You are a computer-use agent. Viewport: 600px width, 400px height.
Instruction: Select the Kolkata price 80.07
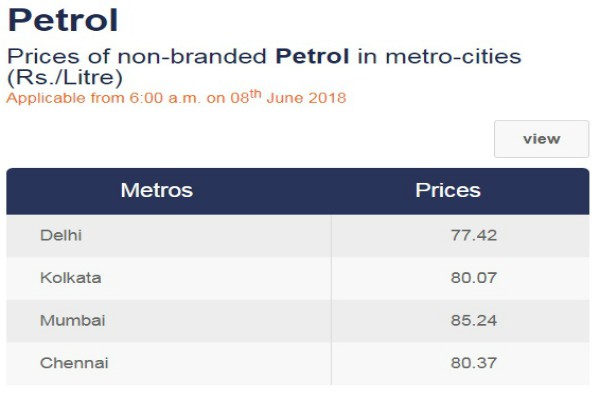click(474, 278)
